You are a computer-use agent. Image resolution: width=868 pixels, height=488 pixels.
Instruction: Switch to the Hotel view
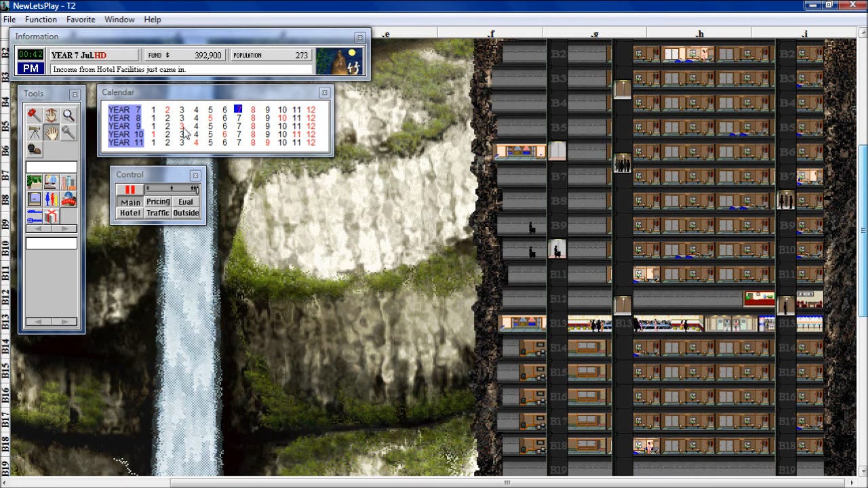pyautogui.click(x=130, y=213)
